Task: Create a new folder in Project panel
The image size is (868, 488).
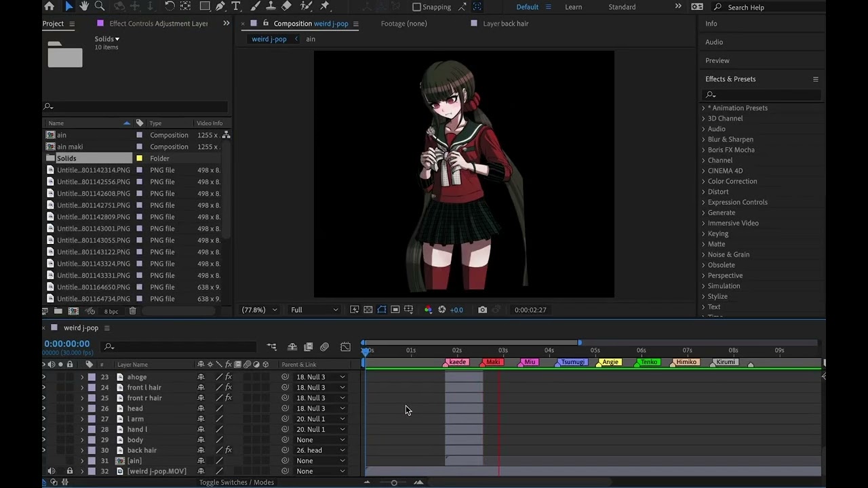Action: pyautogui.click(x=58, y=311)
